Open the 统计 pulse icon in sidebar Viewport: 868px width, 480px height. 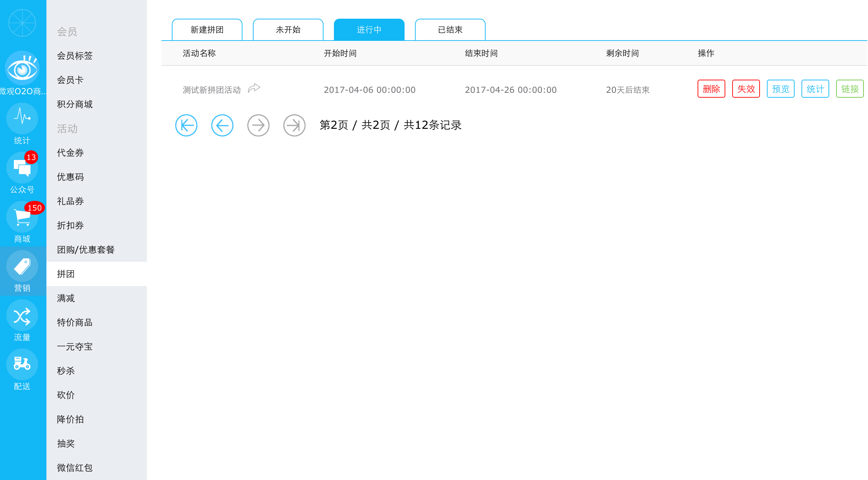pos(22,118)
